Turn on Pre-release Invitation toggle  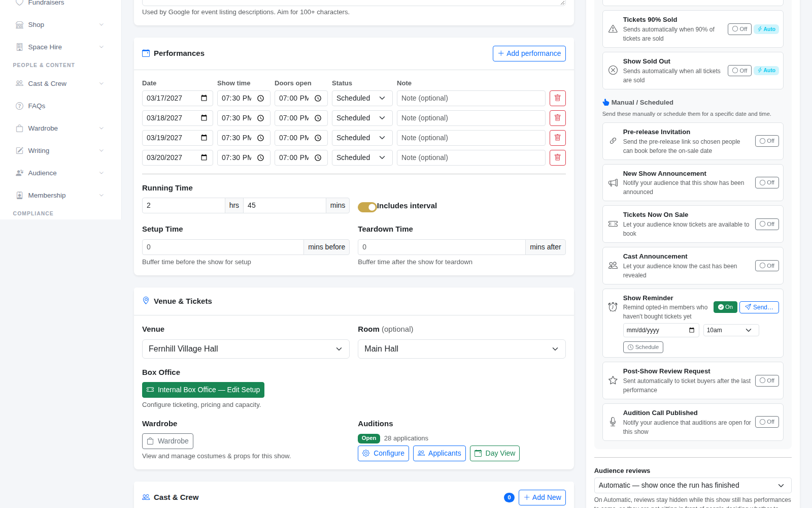click(x=767, y=141)
